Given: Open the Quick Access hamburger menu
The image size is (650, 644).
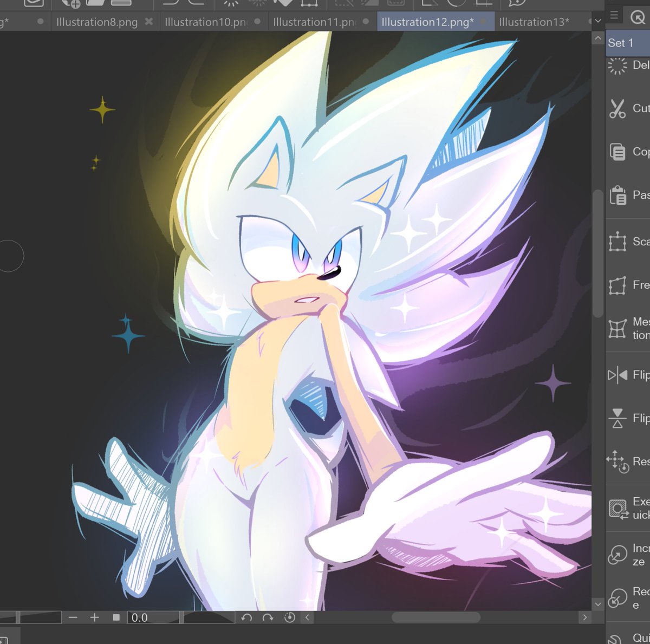Looking at the screenshot, I should tap(614, 16).
